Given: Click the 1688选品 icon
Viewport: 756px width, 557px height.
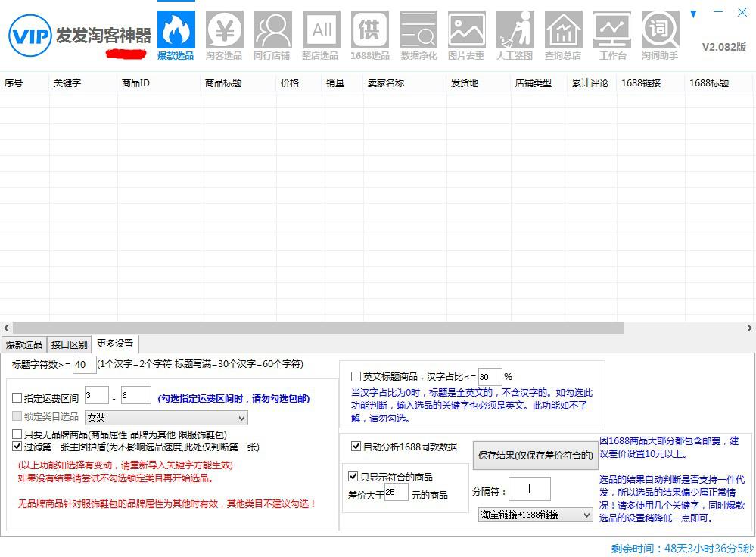Looking at the screenshot, I should point(369,32).
